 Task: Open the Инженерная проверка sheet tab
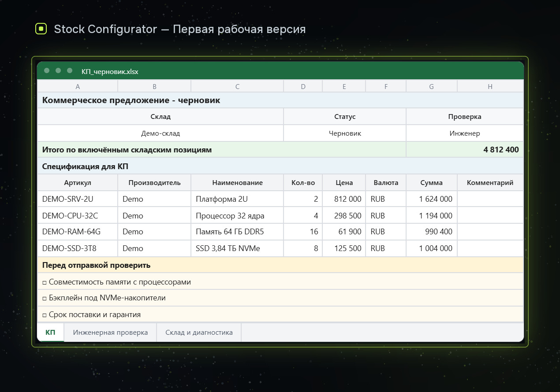[x=110, y=332]
